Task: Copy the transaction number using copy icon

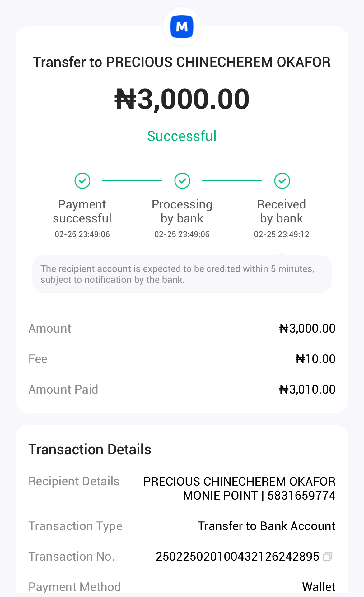Action: pyautogui.click(x=328, y=556)
